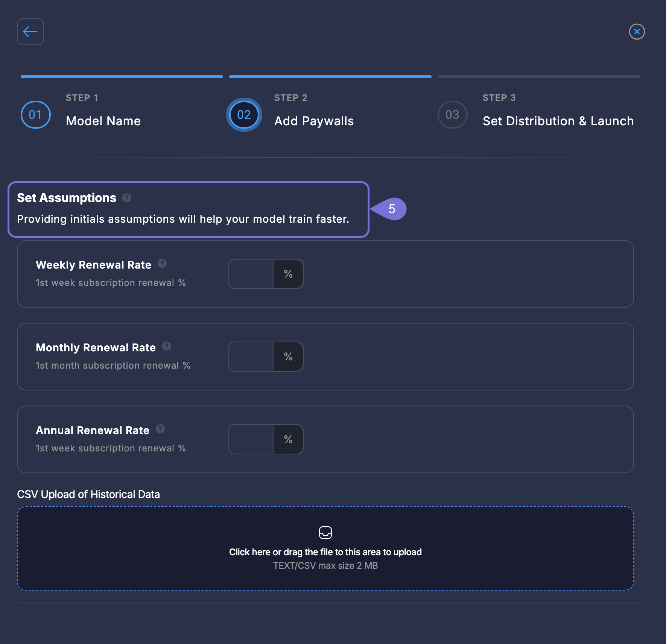Click the upload area text link
This screenshot has height=644, width=666.
pyautogui.click(x=325, y=552)
